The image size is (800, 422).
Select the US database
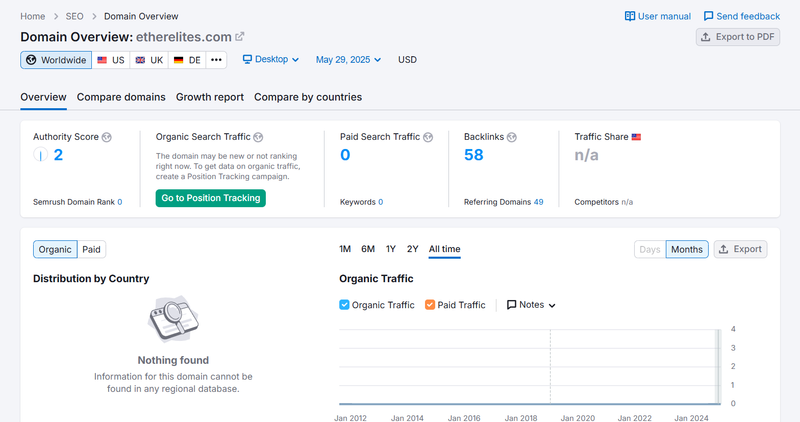pyautogui.click(x=111, y=60)
